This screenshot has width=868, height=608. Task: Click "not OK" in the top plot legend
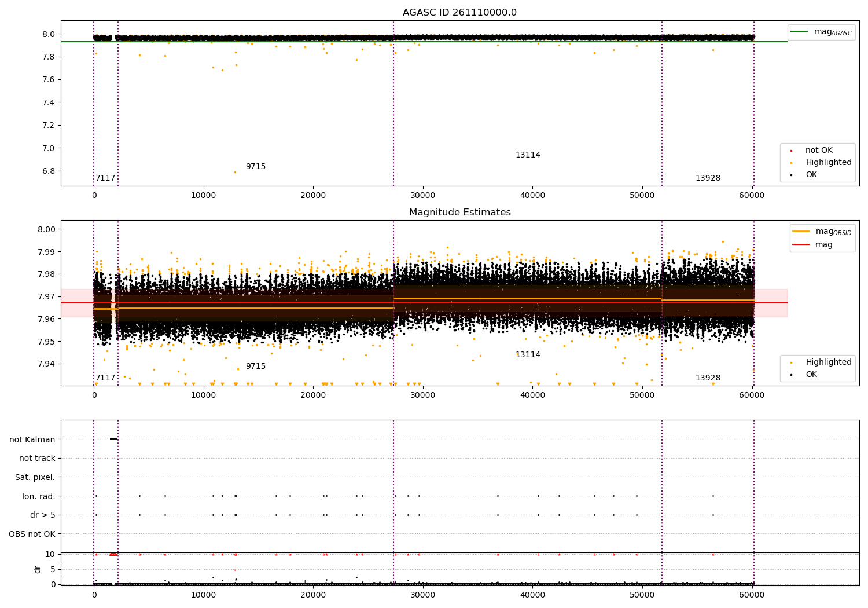click(819, 151)
